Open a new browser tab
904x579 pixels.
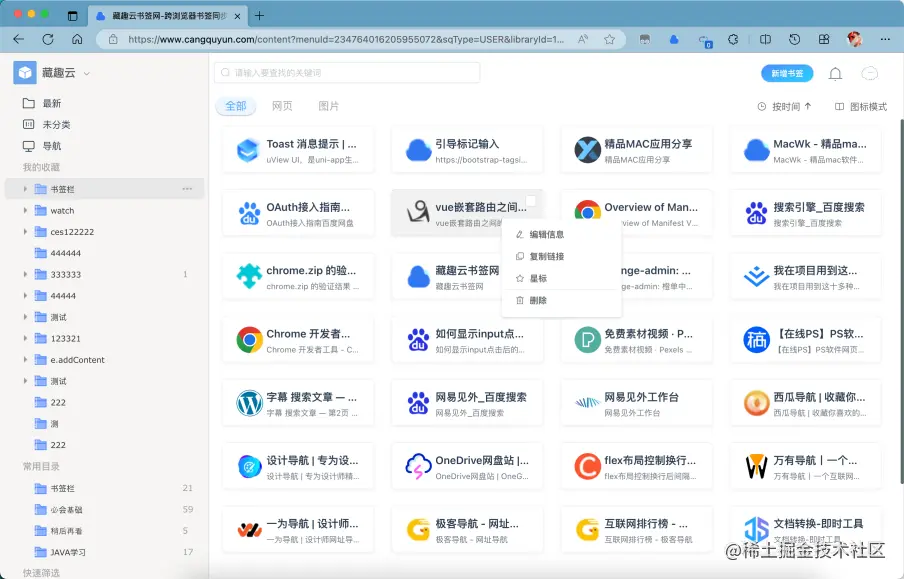[x=259, y=16]
